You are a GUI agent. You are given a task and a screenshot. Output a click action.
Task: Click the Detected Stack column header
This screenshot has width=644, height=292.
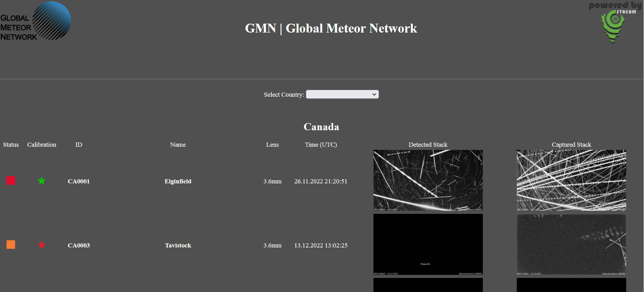click(428, 145)
